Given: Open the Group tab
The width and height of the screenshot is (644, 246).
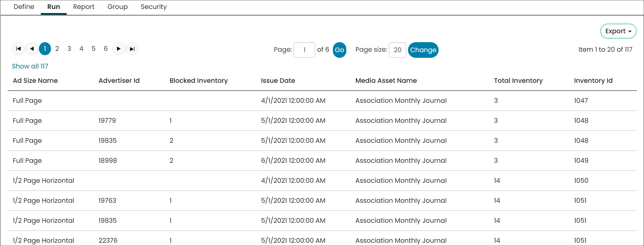Looking at the screenshot, I should click(x=117, y=7).
